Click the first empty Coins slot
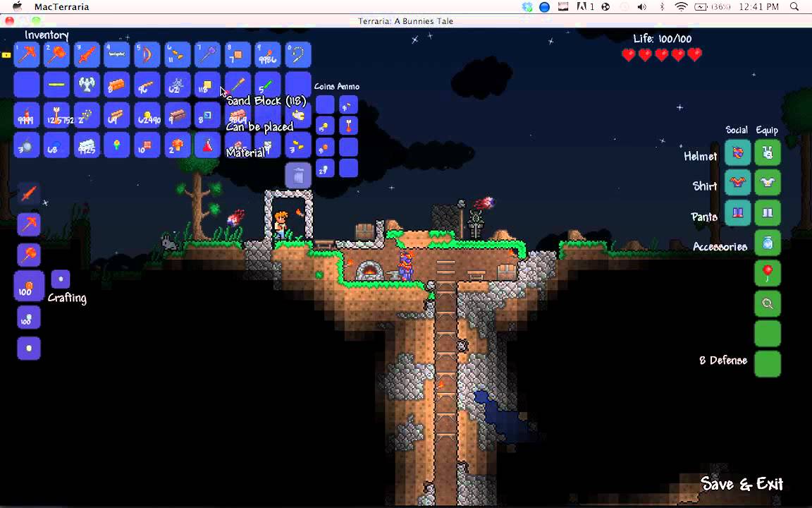The height and width of the screenshot is (508, 812). point(325,104)
